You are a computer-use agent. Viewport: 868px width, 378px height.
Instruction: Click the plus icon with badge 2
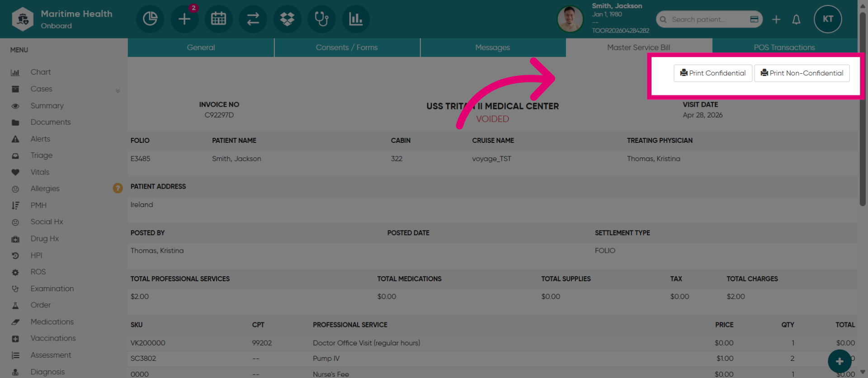point(184,19)
